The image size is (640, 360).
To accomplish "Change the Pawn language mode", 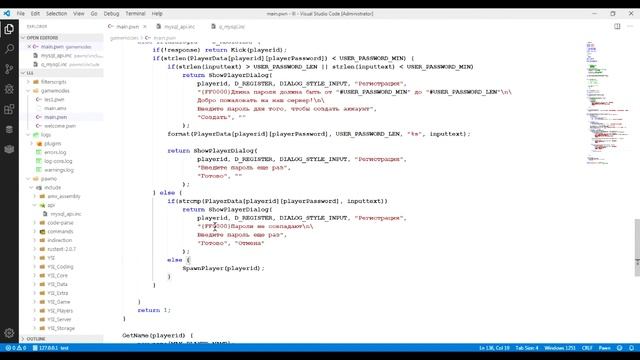I will tap(604, 348).
